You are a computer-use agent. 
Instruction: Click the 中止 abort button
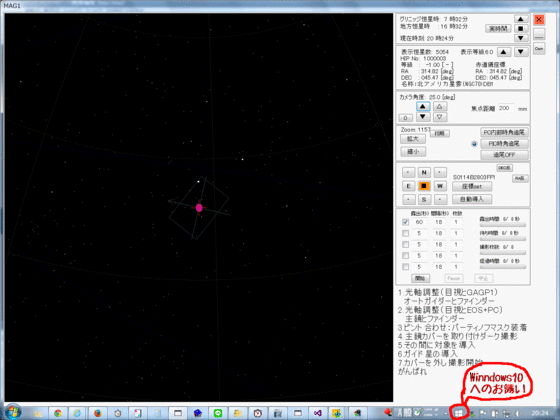(484, 278)
